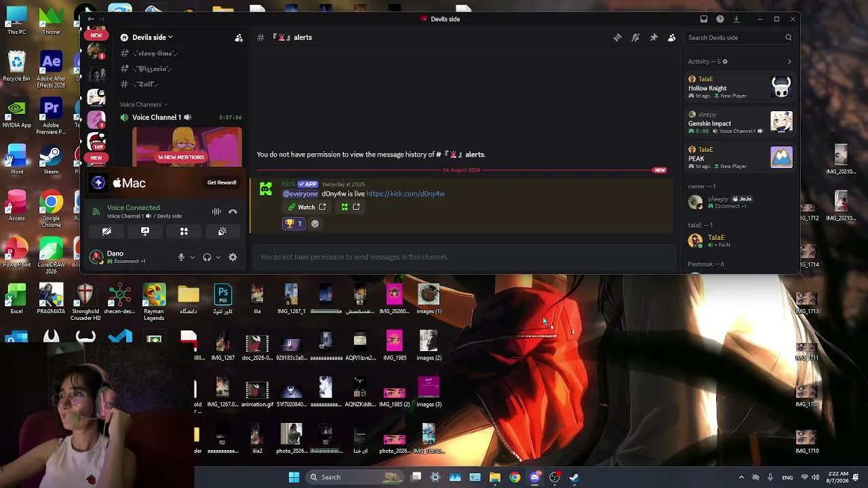Click the taskbar Search box
This screenshot has height=488, width=868.
[x=355, y=477]
